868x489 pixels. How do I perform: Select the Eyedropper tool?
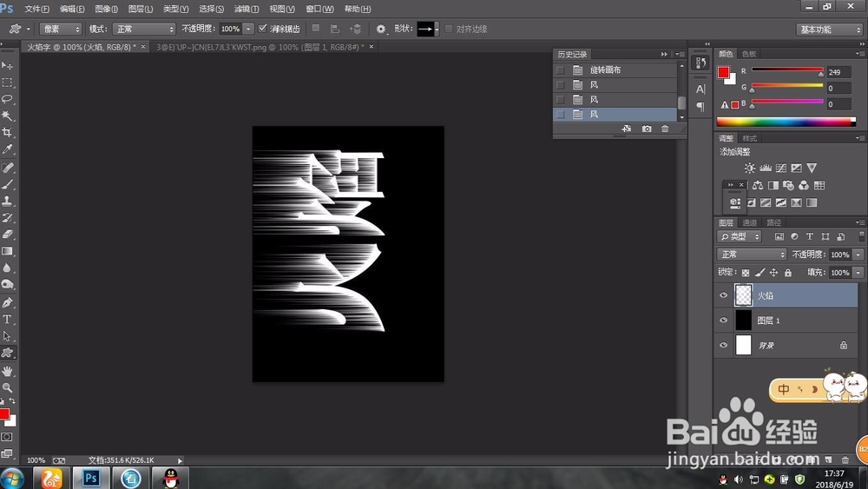coord(7,149)
